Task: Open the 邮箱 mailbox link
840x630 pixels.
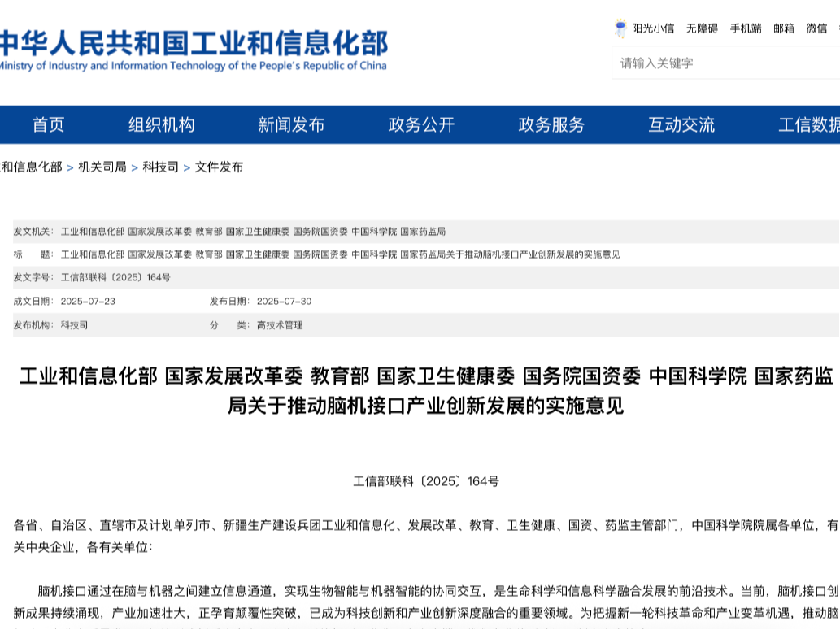Action: [784, 28]
